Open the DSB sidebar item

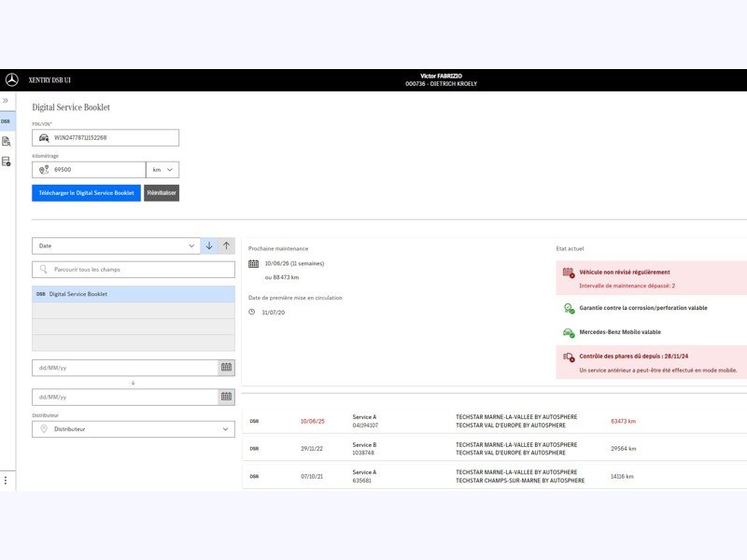tap(6, 121)
